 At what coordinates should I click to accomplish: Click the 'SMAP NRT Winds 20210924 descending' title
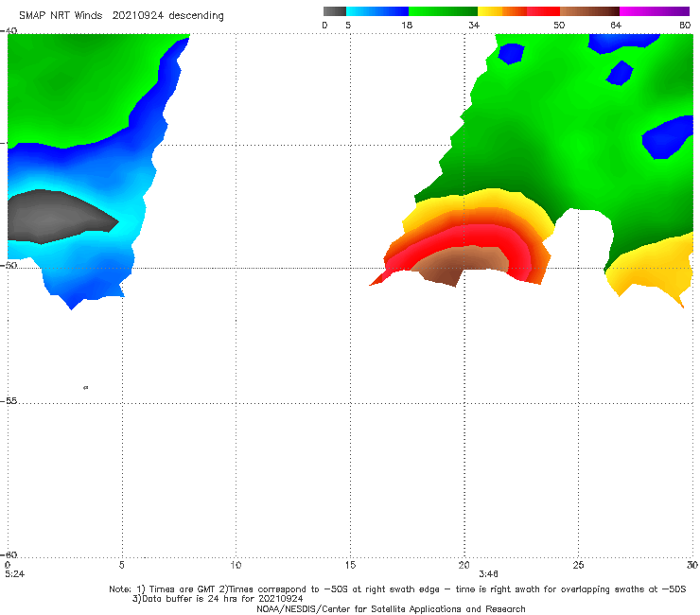121,15
